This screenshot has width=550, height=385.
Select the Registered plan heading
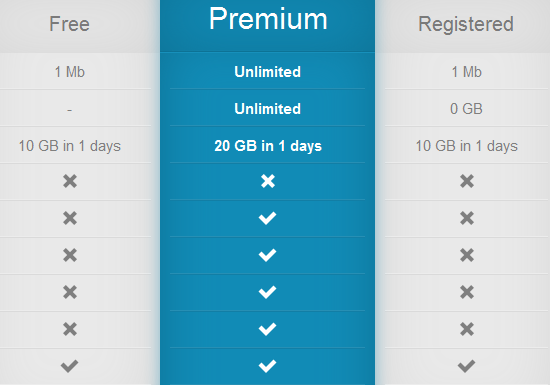pyautogui.click(x=466, y=24)
